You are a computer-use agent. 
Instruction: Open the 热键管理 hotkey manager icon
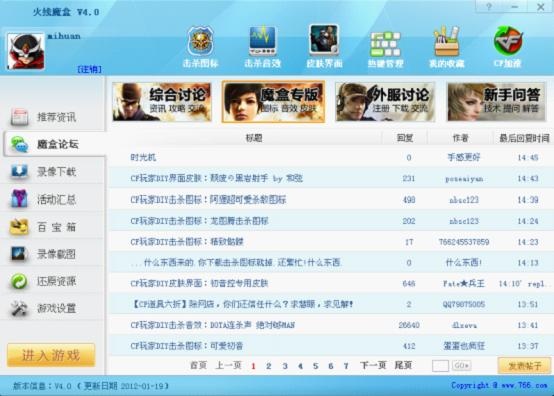385,48
